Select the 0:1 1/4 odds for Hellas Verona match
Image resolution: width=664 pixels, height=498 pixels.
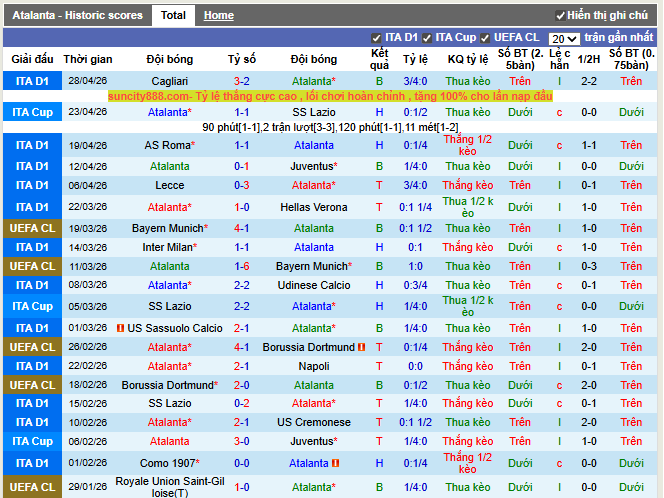[415, 207]
